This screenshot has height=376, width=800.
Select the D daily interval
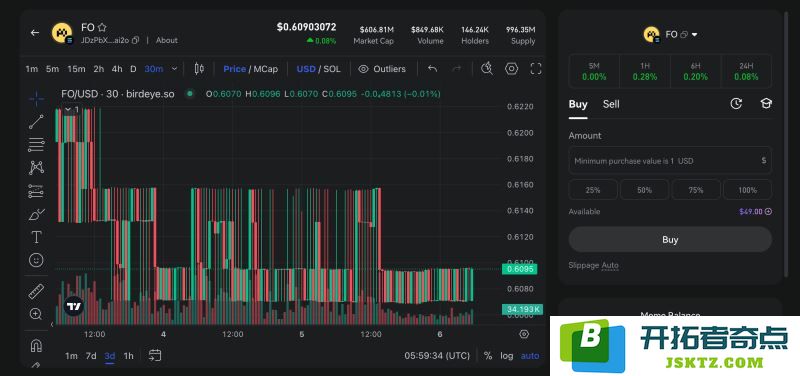click(133, 69)
